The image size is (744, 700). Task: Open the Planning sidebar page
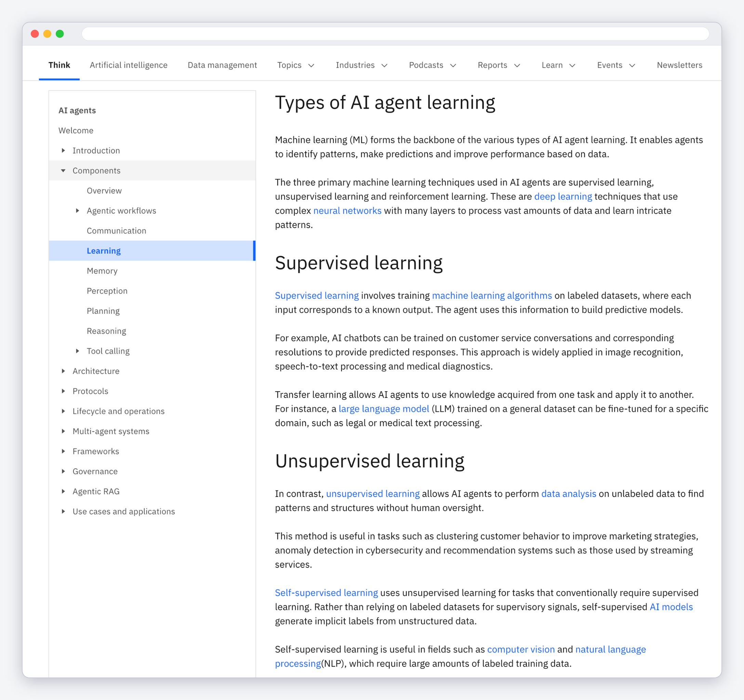(x=103, y=311)
